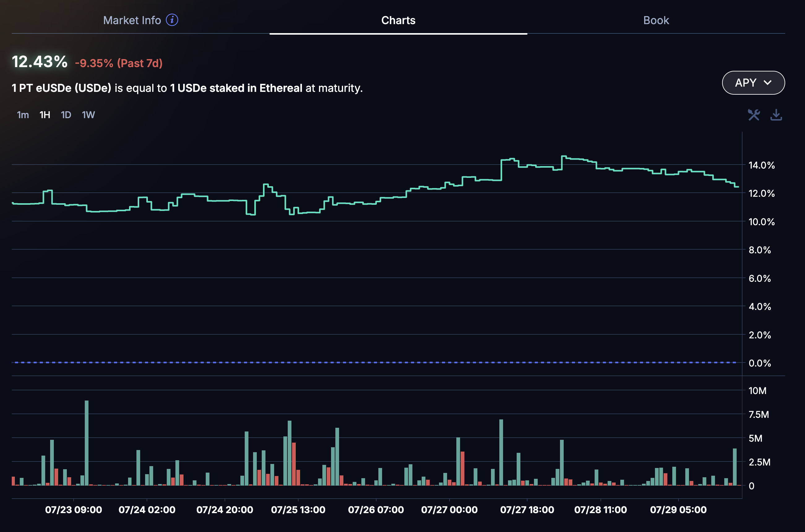Viewport: 805px width, 532px height.
Task: Select the Charts tab
Action: 398,20
